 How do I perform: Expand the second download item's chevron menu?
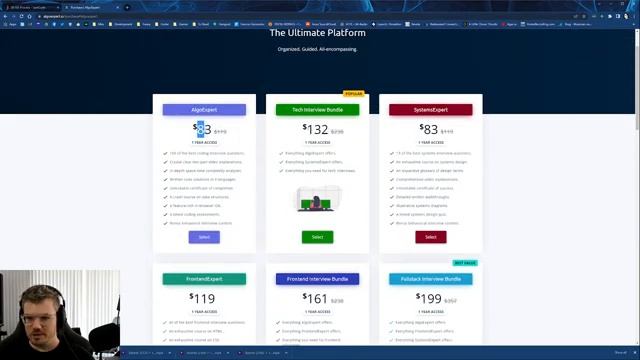(x=228, y=353)
